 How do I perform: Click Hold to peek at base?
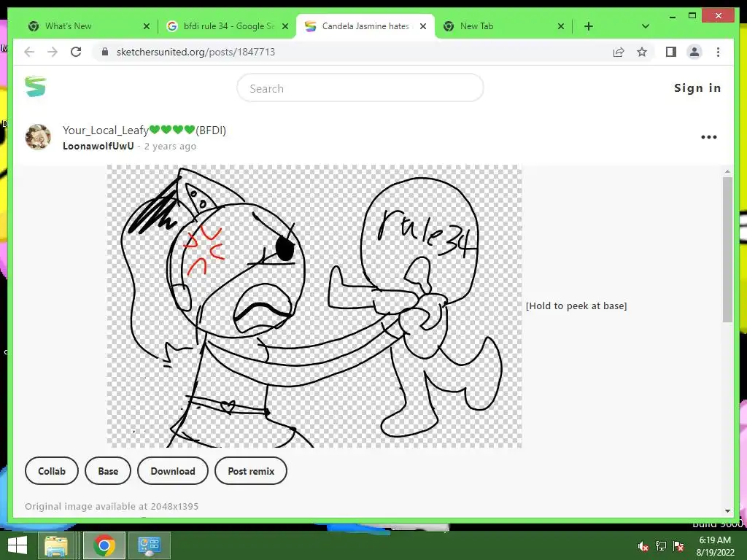click(576, 306)
